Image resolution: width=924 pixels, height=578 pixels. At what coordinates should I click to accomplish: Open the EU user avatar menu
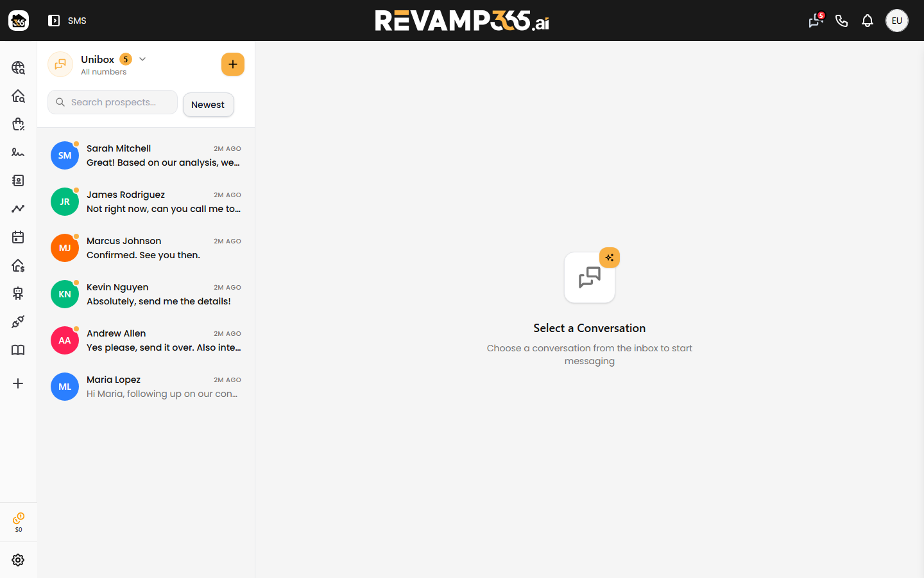pyautogui.click(x=897, y=21)
